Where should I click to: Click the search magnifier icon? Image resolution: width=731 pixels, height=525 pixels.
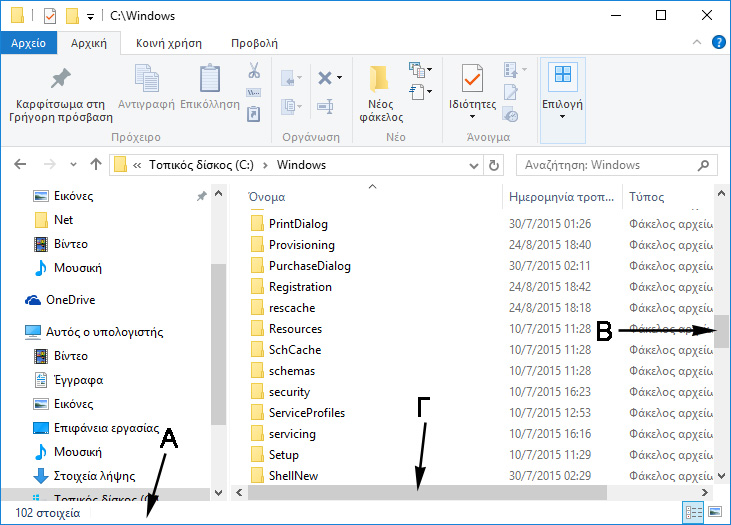(703, 165)
